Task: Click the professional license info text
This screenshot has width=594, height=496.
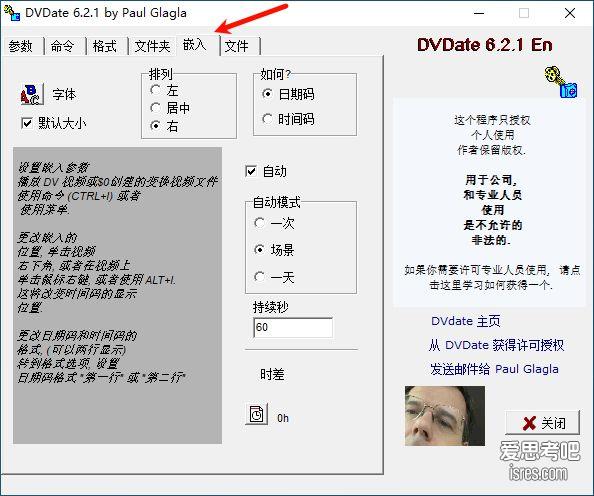Action: [x=492, y=277]
